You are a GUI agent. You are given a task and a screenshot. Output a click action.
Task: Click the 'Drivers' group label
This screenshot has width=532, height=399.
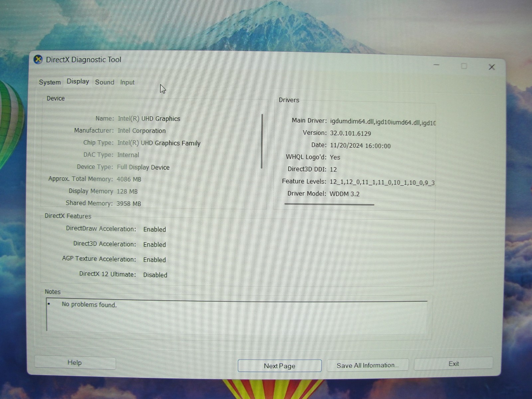tap(289, 100)
